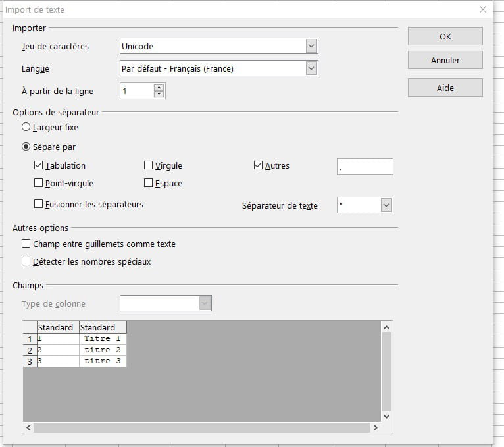
Task: Select row 2 header in preview
Action: 30,350
